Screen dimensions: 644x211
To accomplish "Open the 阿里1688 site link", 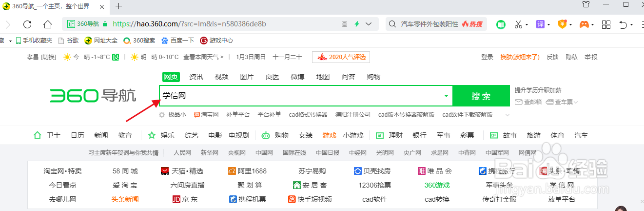I will (247, 171).
